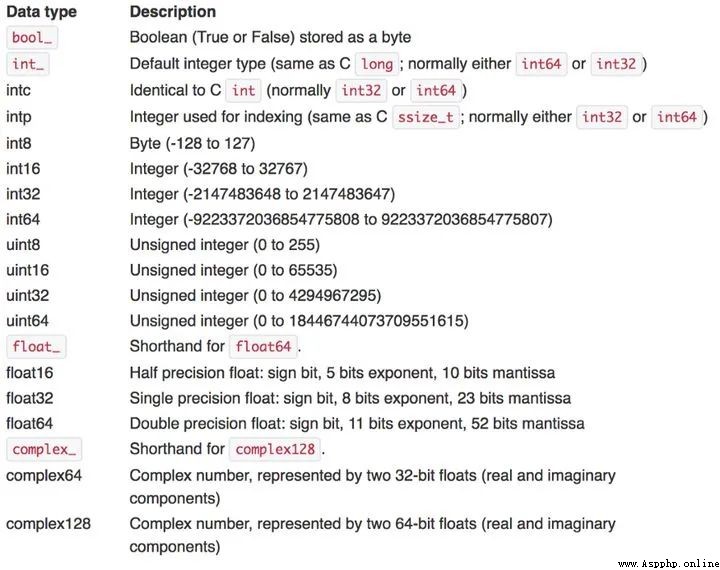Click the ssize_t code tag

click(426, 117)
